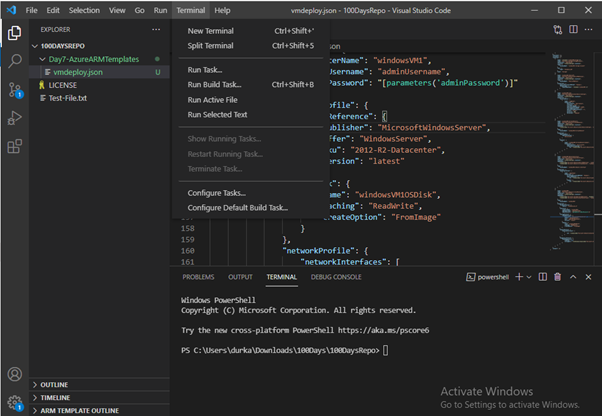Open the Run and Debug view

pyautogui.click(x=15, y=118)
